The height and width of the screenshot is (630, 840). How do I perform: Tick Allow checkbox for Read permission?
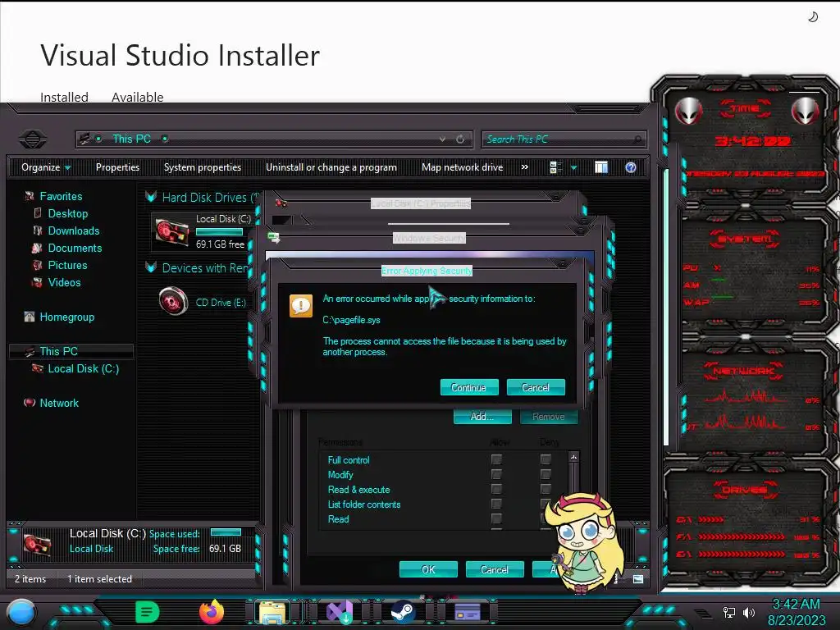pos(496,518)
